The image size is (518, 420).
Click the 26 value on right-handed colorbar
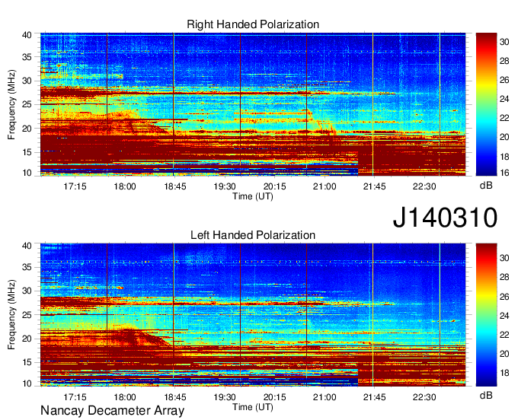coord(504,80)
